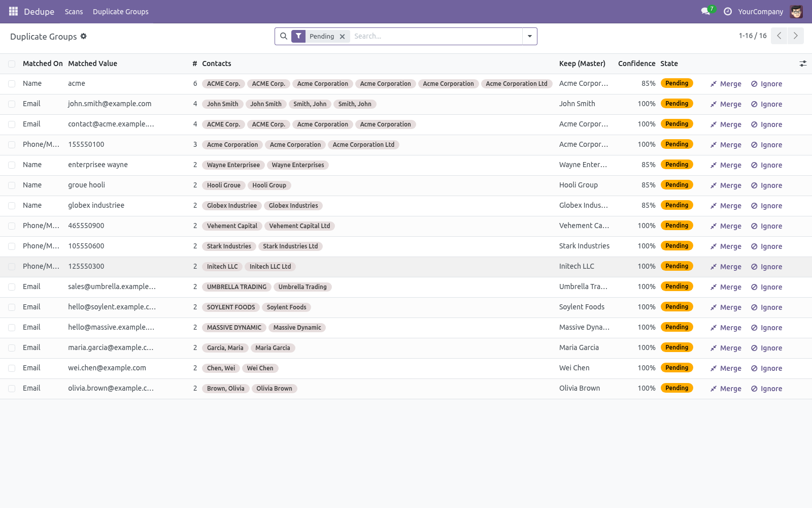
Task: Go to the previous page arrow
Action: [x=779, y=36]
